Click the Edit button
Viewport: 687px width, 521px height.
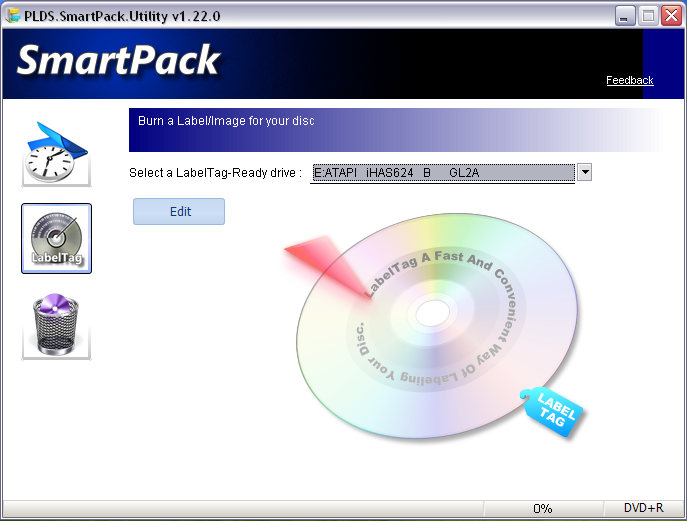point(179,212)
